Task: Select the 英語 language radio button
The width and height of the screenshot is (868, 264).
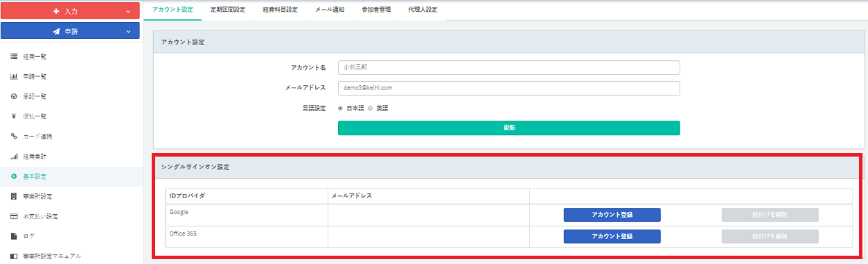Action: point(370,108)
